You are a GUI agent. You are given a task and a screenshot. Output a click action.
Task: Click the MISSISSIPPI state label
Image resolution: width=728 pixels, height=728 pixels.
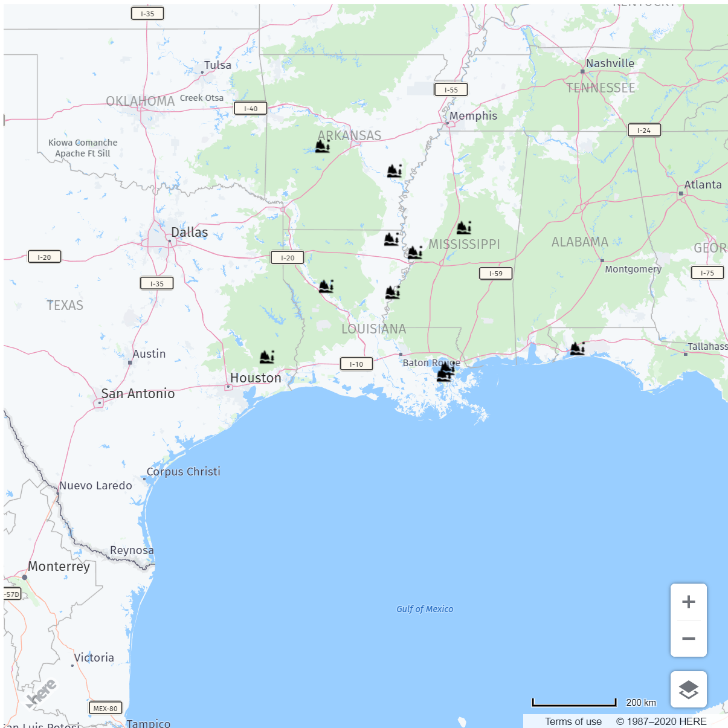(x=465, y=245)
